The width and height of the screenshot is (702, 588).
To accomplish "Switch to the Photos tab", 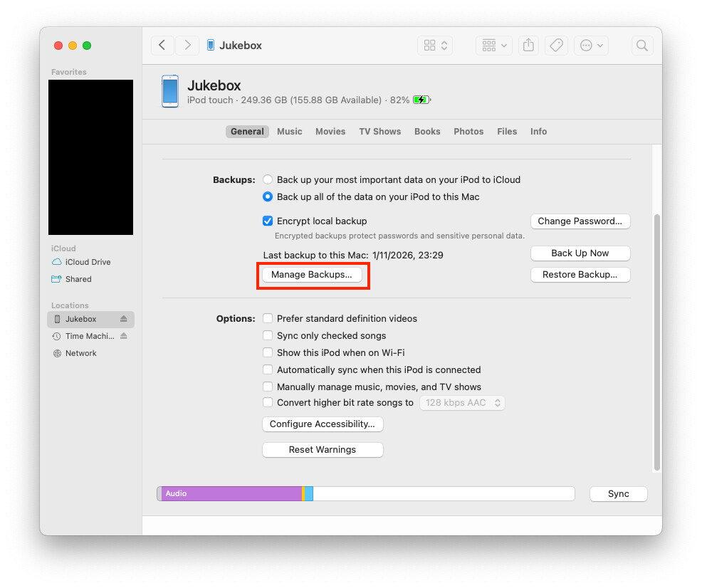I will tap(468, 132).
